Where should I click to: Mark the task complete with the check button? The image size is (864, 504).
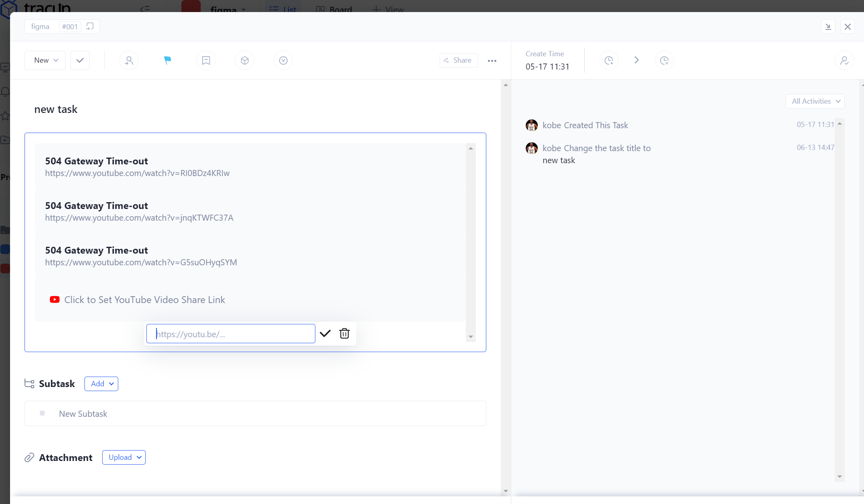(x=80, y=60)
